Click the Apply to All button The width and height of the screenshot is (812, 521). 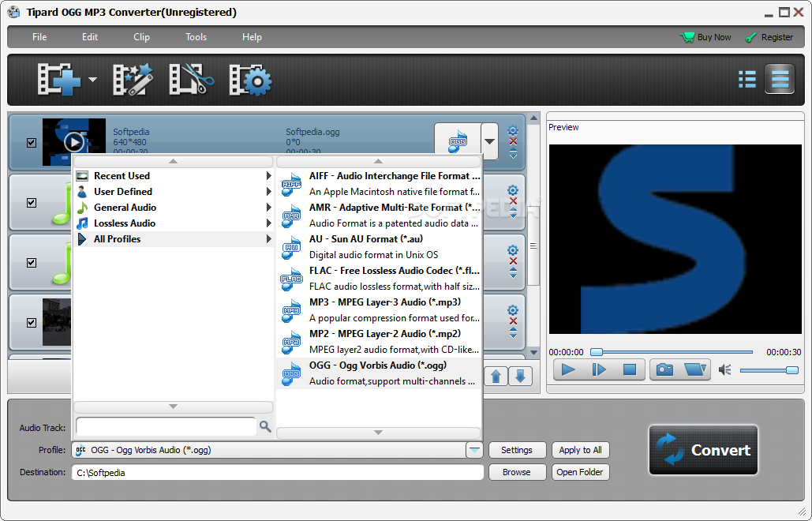pos(580,450)
